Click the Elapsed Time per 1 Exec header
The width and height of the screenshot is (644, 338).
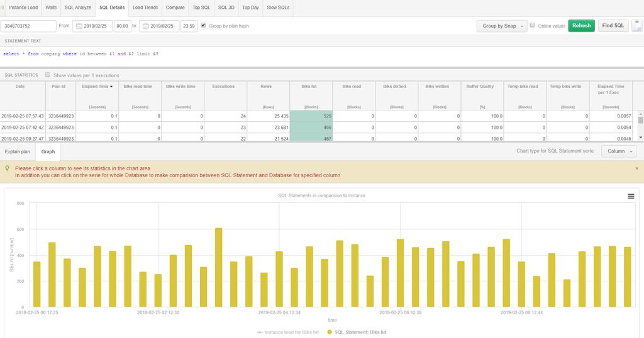point(611,96)
